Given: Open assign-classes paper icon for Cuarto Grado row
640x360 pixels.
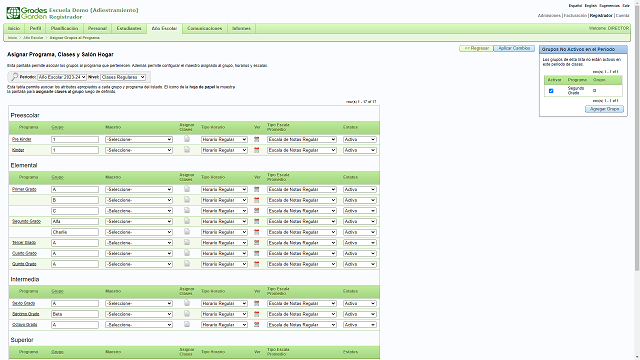Looking at the screenshot, I should click(187, 253).
